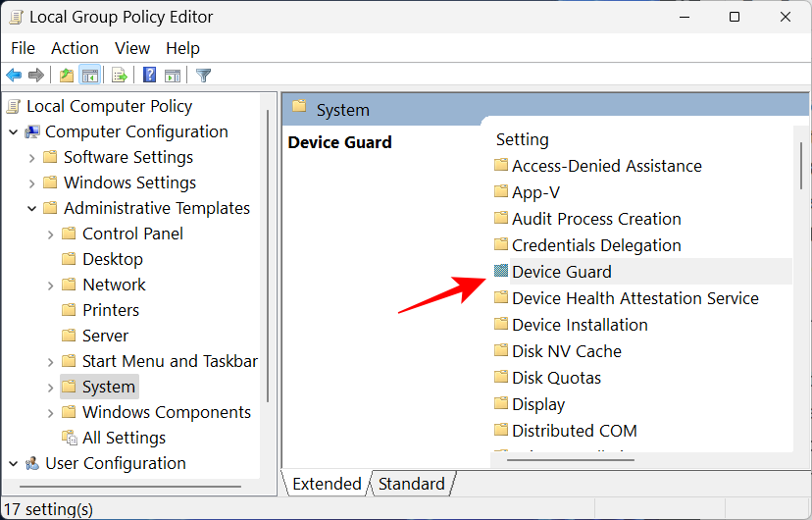Screen dimensions: 812x520
Task: Switch to the Extended tab
Action: 327,484
